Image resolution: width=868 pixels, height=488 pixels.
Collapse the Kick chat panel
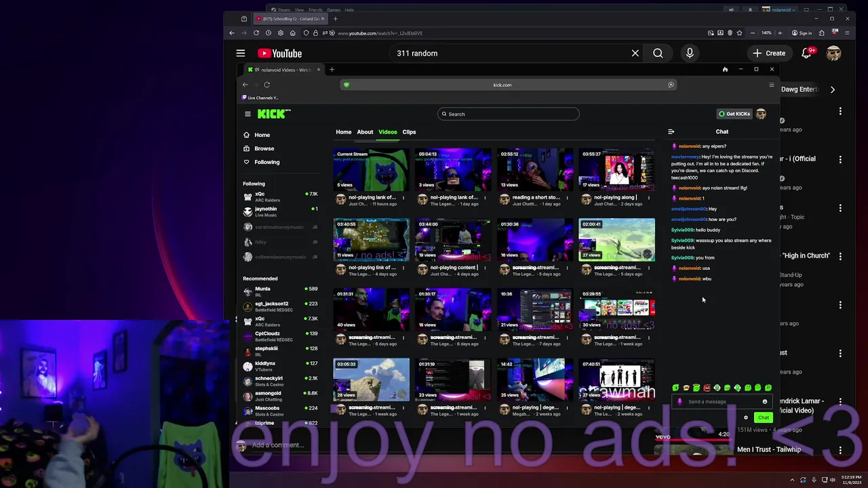pyautogui.click(x=671, y=132)
